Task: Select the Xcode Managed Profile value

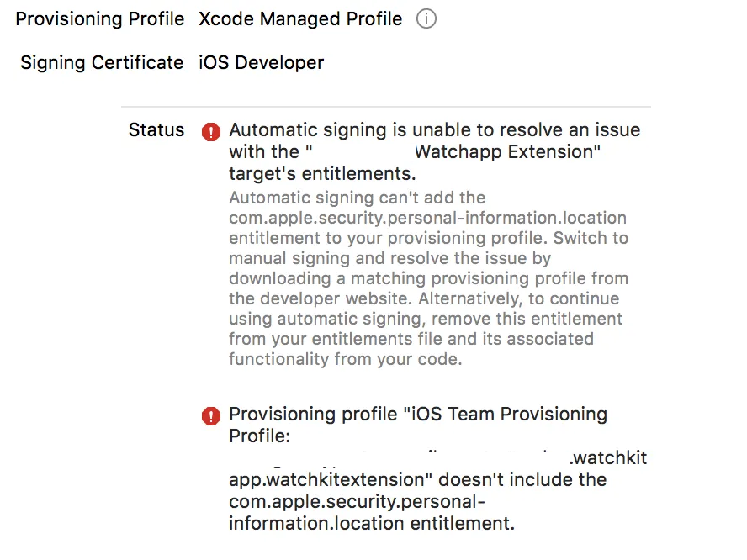Action: click(300, 19)
